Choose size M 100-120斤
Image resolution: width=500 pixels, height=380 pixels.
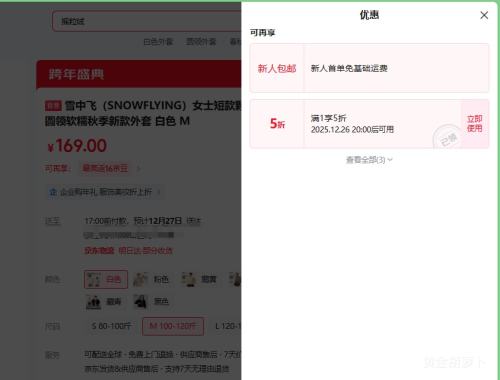(173, 326)
